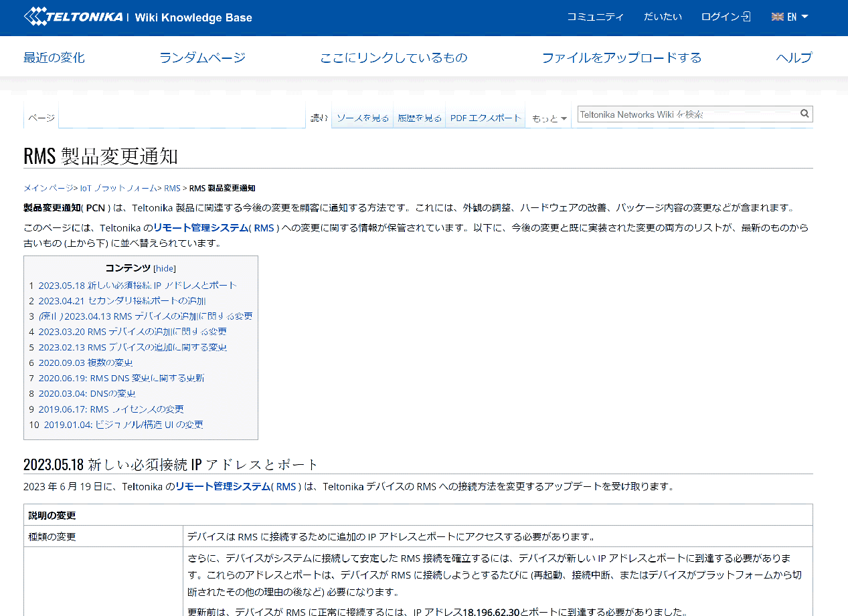The height and width of the screenshot is (616, 848).
Task: Open the コミュニティ header link
Action: tap(595, 17)
